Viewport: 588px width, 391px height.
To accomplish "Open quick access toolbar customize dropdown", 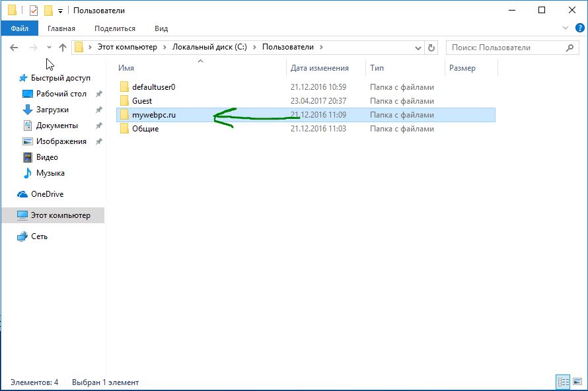I will tap(61, 11).
